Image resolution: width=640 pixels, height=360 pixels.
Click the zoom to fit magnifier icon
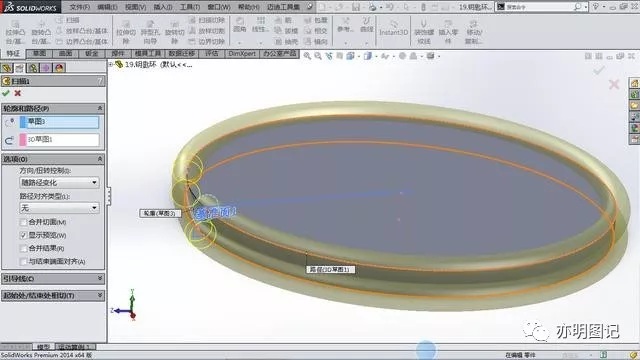[307, 56]
